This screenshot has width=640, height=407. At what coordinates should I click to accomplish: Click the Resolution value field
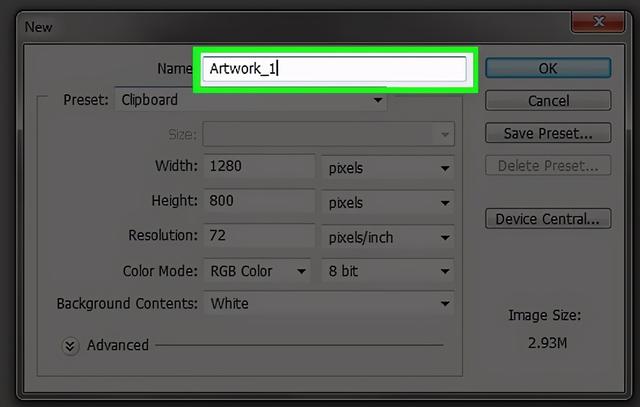pyautogui.click(x=258, y=237)
